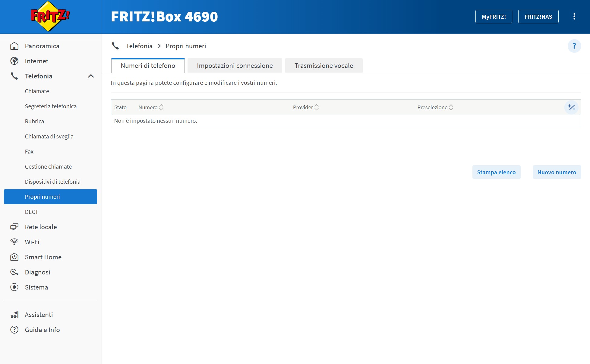Click the Smart Home power icon
Image resolution: width=590 pixels, height=364 pixels.
click(14, 257)
